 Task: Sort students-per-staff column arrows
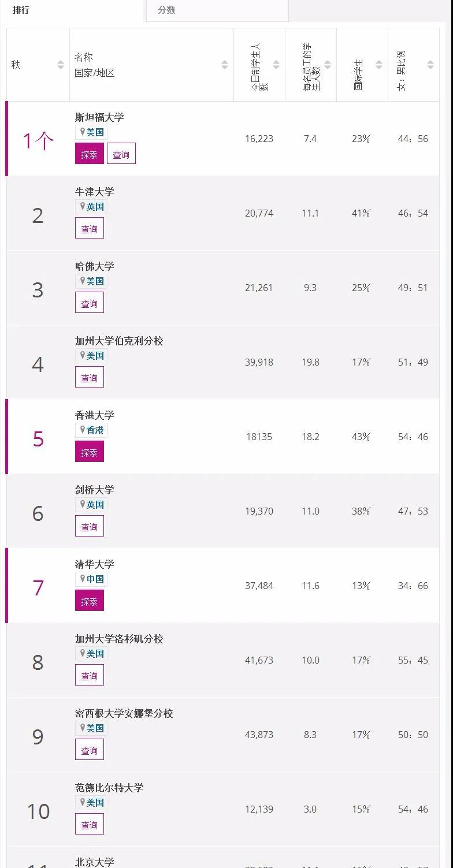click(328, 65)
